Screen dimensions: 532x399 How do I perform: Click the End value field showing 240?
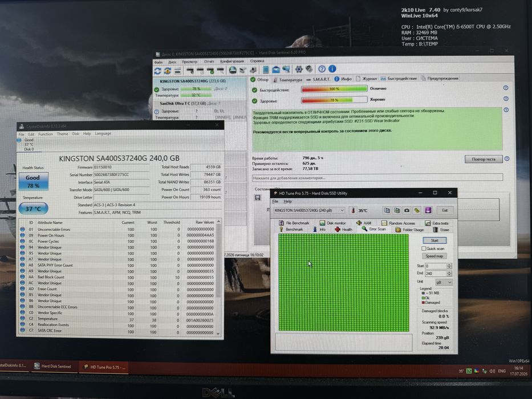[436, 274]
